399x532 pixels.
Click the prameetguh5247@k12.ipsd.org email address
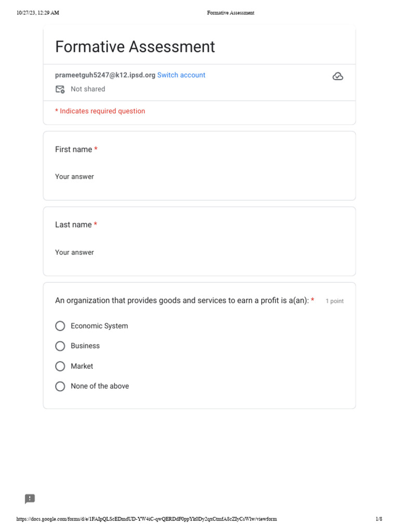coord(105,75)
